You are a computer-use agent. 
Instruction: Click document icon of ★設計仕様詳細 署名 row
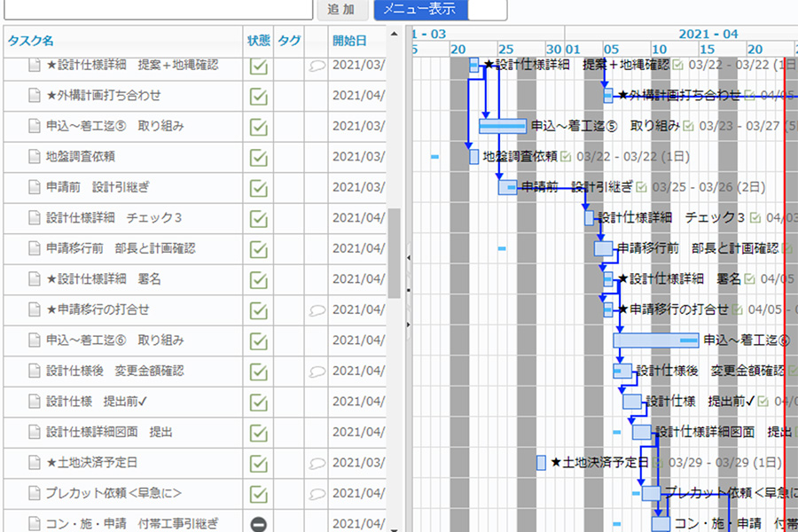tap(34, 278)
